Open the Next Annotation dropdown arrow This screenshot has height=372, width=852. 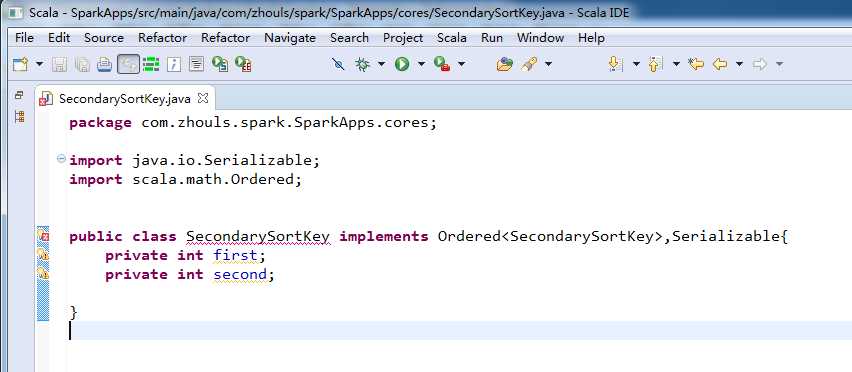636,65
